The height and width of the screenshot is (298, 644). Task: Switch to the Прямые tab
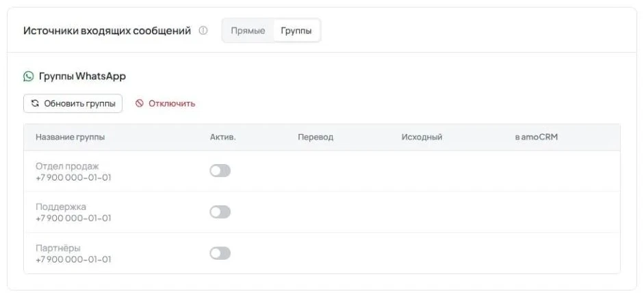[x=248, y=31]
